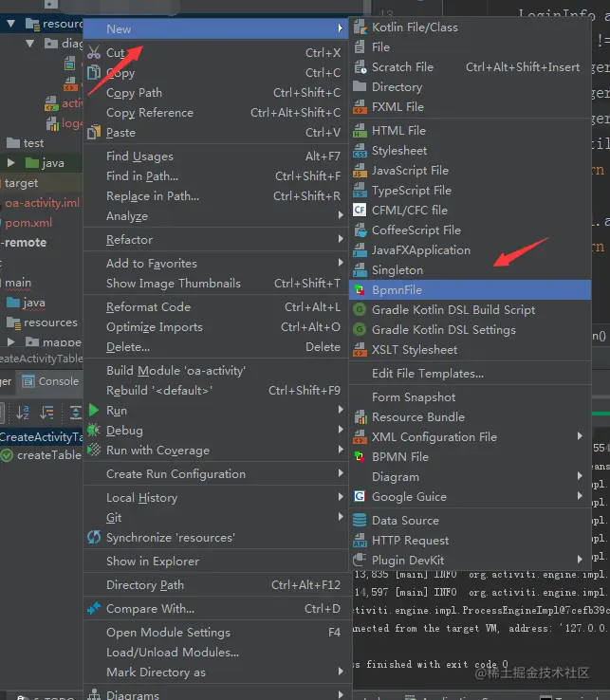Select oa-activity.iml file in tree
The height and width of the screenshot is (700, 610).
[42, 203]
